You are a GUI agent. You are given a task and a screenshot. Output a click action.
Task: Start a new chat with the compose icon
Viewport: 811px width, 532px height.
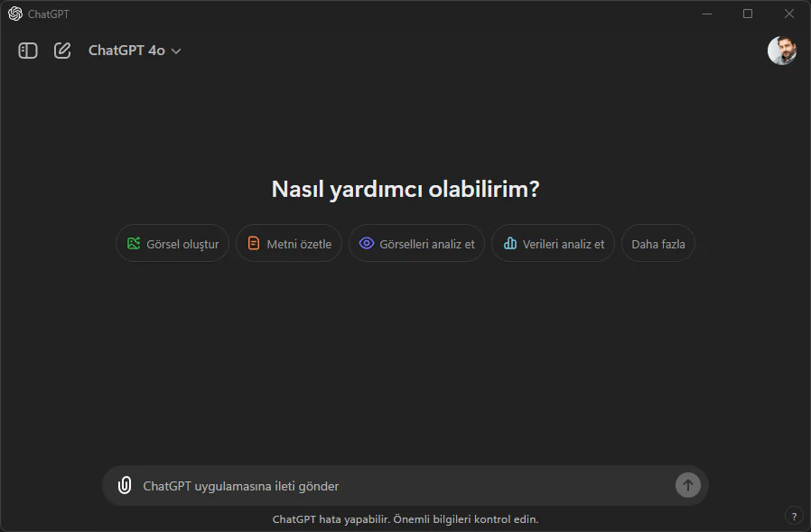click(x=61, y=51)
